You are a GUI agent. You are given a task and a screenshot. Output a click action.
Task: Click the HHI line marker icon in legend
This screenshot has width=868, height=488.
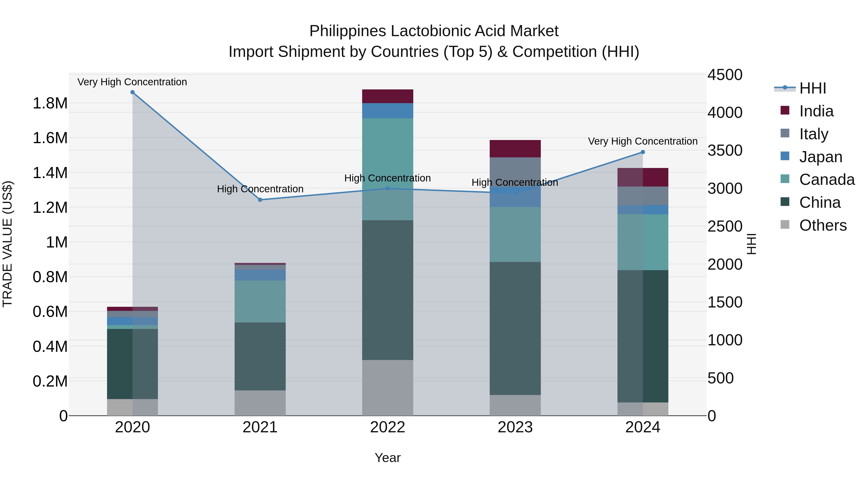point(785,87)
